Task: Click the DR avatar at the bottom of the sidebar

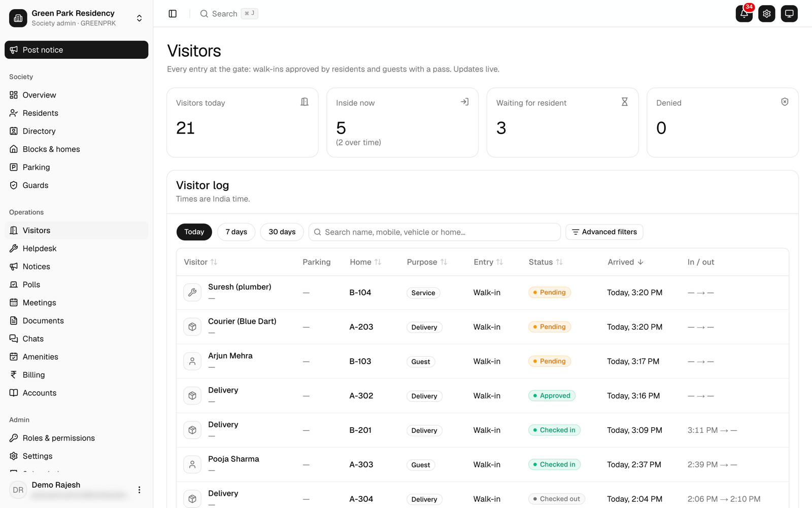Action: pyautogui.click(x=18, y=490)
